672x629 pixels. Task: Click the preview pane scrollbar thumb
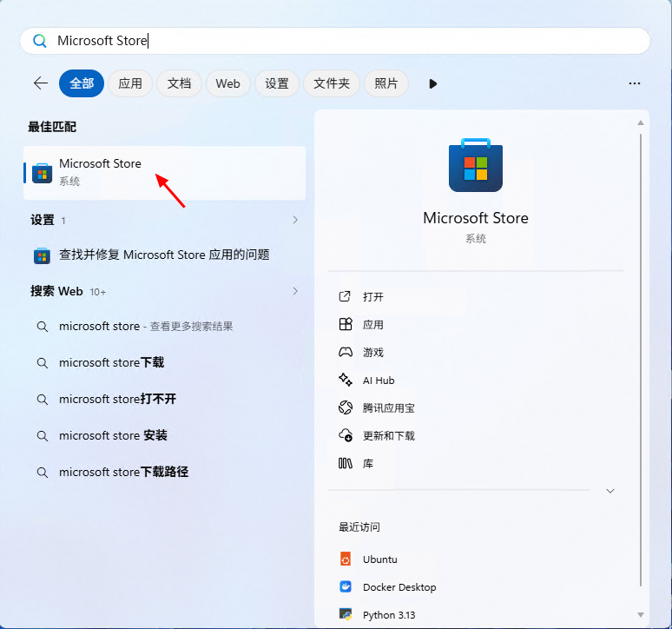(641, 360)
